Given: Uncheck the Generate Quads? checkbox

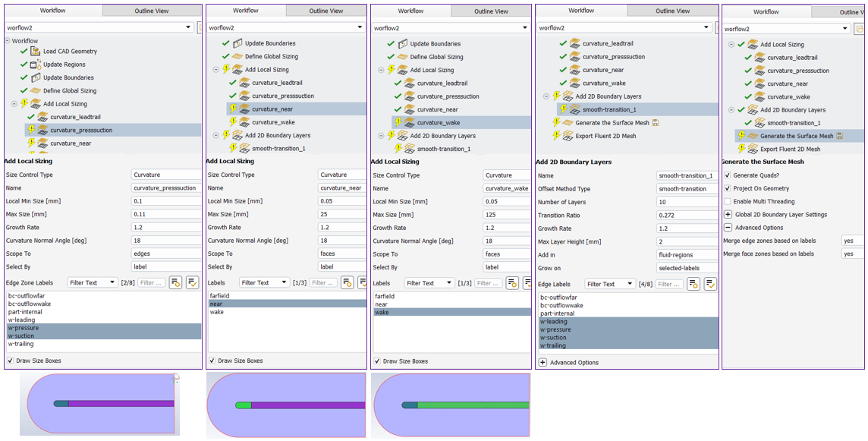Looking at the screenshot, I should (728, 175).
